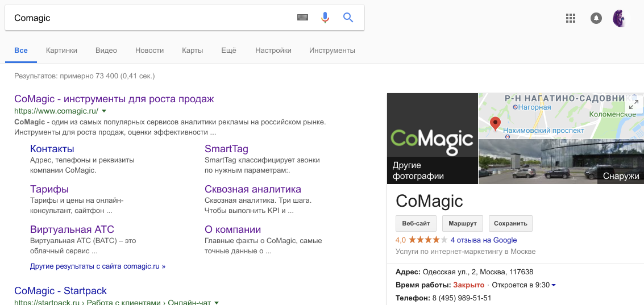Click the blue search magnifier icon
The width and height of the screenshot is (644, 305).
tap(348, 18)
